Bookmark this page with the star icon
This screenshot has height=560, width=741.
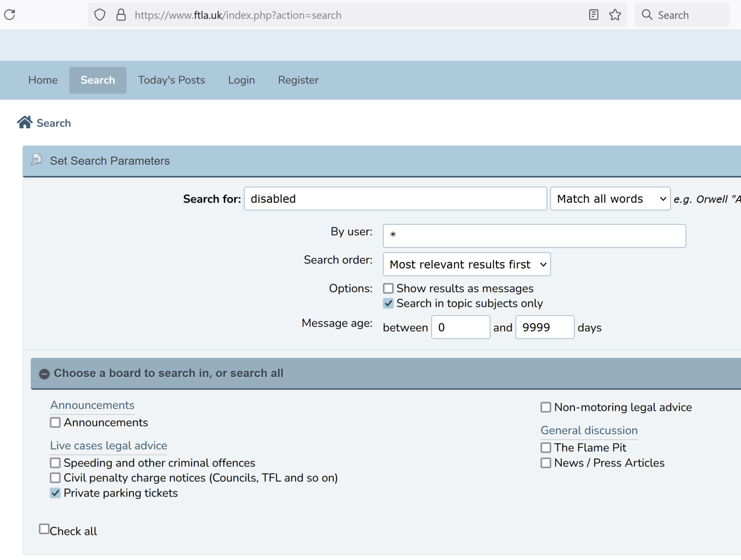click(x=615, y=15)
